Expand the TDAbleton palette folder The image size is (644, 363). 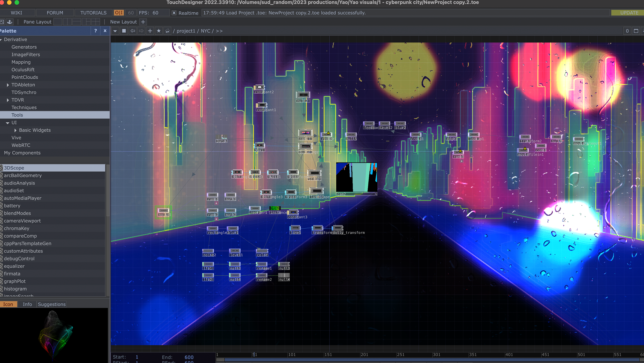8,85
